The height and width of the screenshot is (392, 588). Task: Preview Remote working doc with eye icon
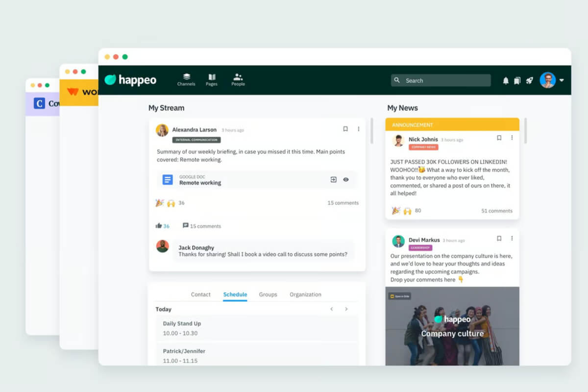(346, 180)
